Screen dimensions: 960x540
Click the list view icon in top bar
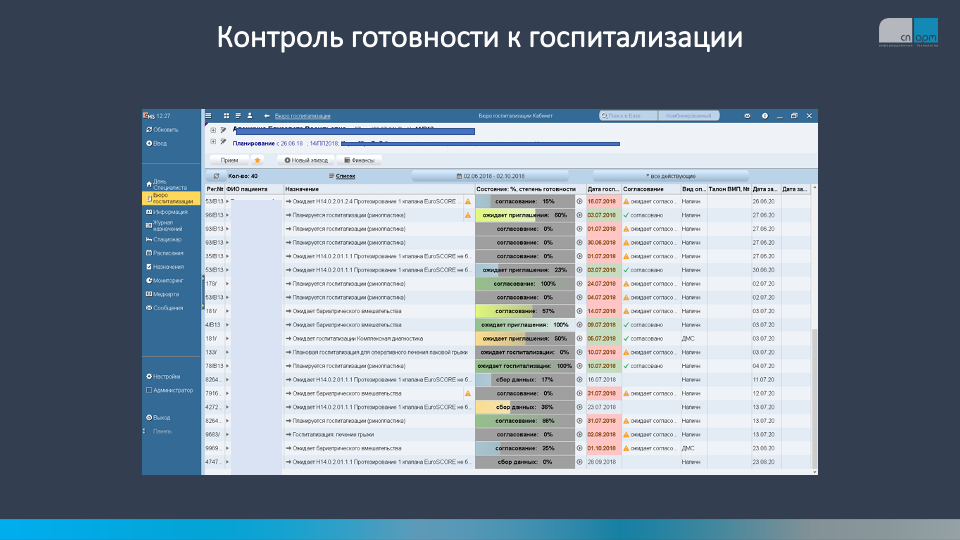(x=238, y=116)
